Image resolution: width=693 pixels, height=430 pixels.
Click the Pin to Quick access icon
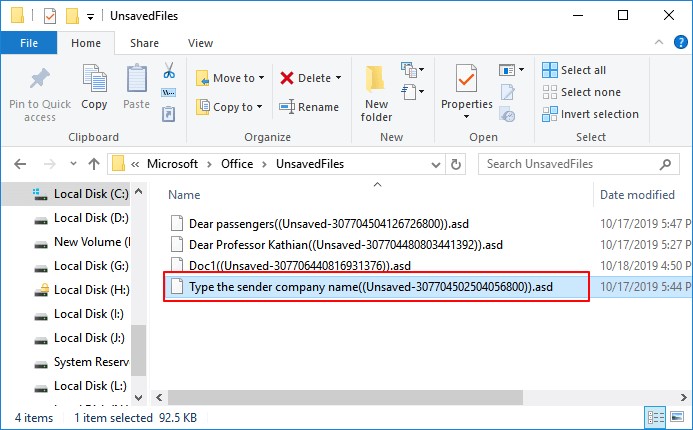(x=40, y=79)
